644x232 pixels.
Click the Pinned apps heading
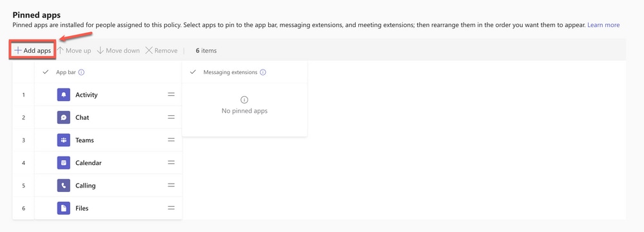[x=37, y=15]
